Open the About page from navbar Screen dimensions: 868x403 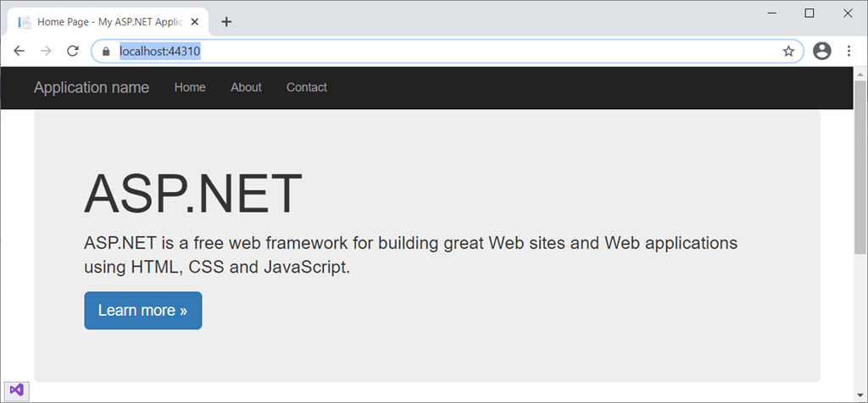[x=246, y=87]
